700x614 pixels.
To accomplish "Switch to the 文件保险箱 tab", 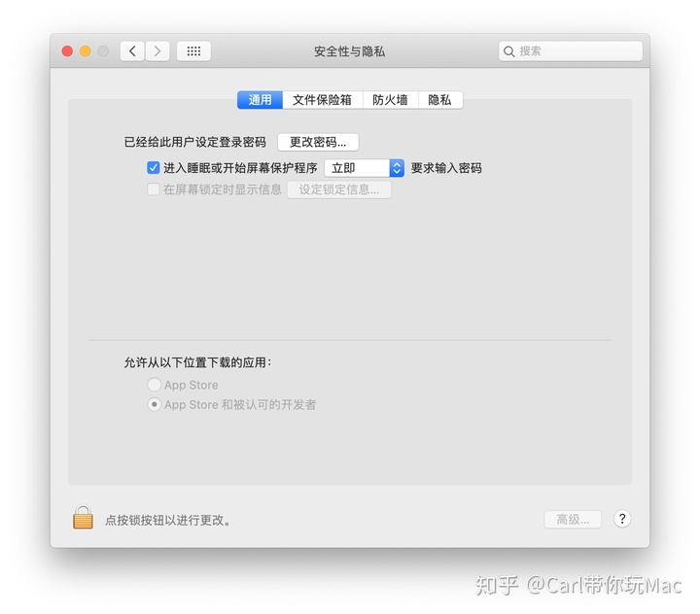I will [x=323, y=100].
